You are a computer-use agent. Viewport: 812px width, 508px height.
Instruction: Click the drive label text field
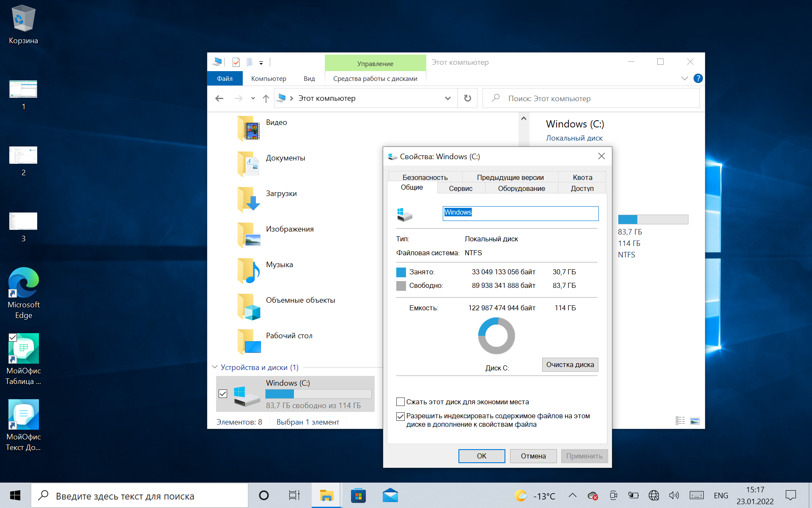(520, 213)
